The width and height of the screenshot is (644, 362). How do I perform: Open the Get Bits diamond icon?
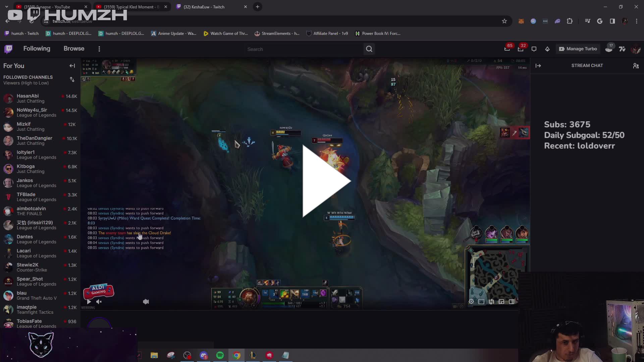[547, 49]
